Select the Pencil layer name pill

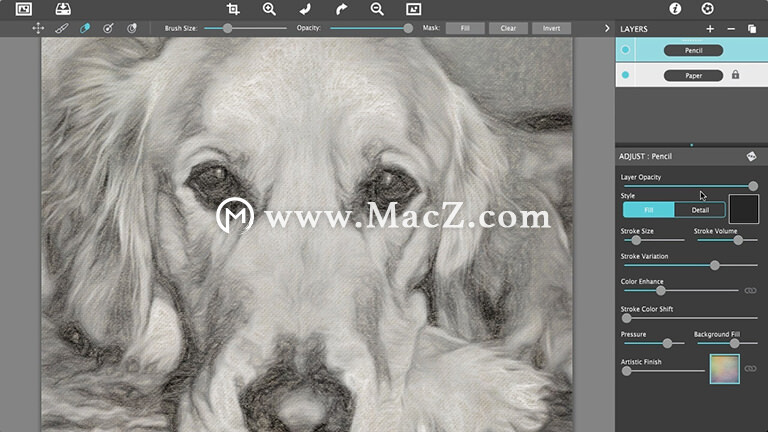coord(693,50)
